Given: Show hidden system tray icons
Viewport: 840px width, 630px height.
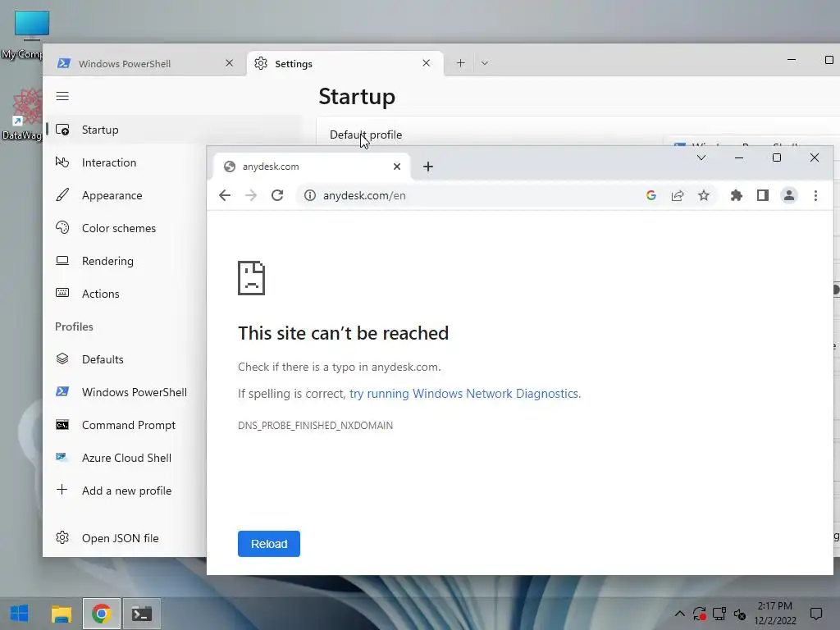Looking at the screenshot, I should click(x=679, y=614).
